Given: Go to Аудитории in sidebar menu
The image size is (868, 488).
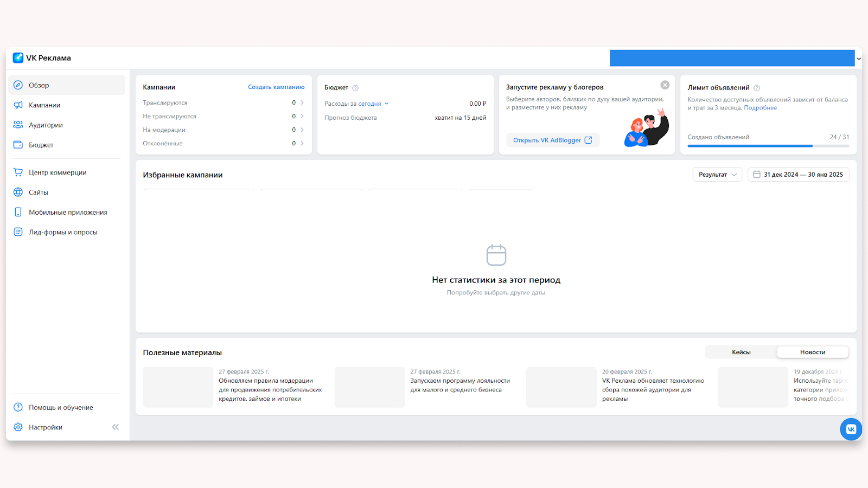Looking at the screenshot, I should click(67, 125).
